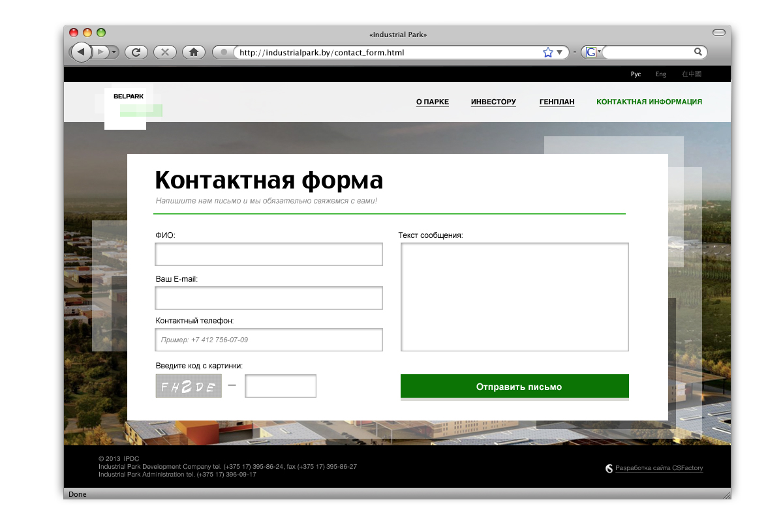
Task: Toggle the toolbar pill button in the title bar
Action: click(719, 33)
